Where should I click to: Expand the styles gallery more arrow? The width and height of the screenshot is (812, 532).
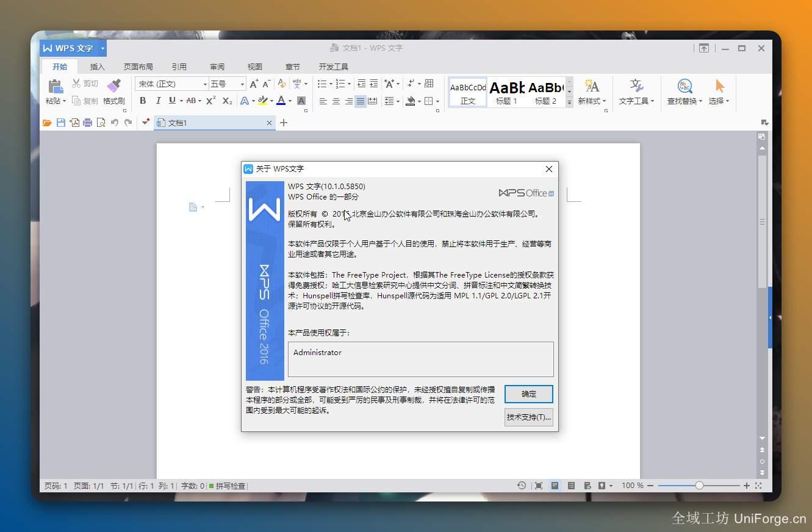point(569,102)
